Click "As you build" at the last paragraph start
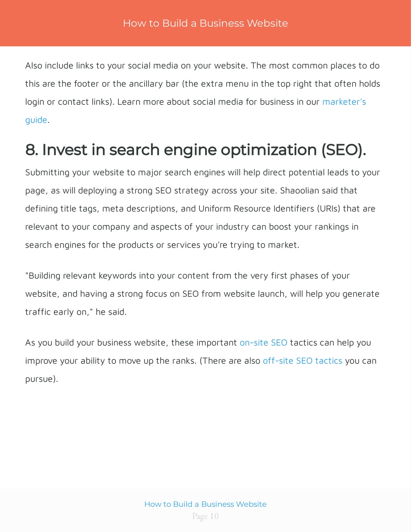The width and height of the screenshot is (411, 532). (x=48, y=343)
